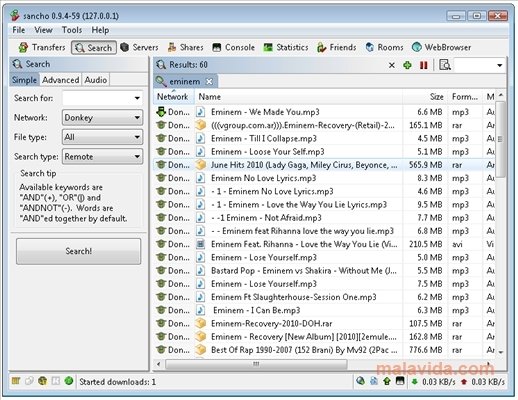
Task: Click the red pause search icon
Action: tap(424, 65)
